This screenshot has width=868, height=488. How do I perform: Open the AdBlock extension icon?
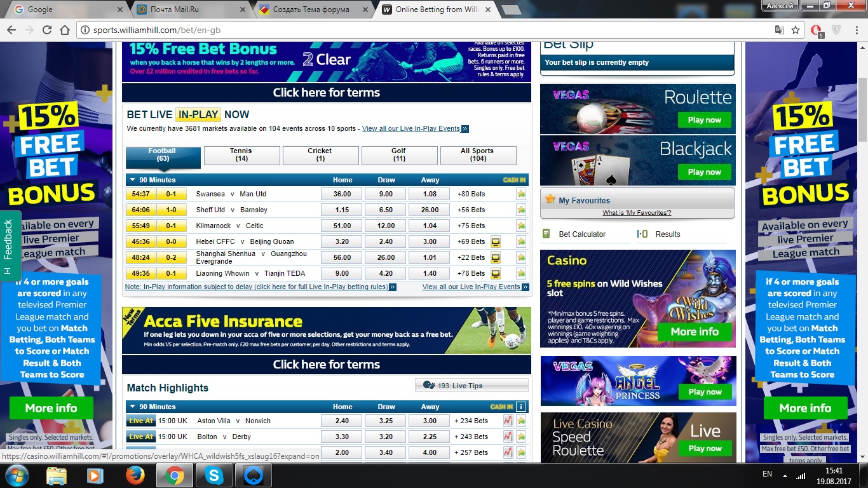click(817, 30)
